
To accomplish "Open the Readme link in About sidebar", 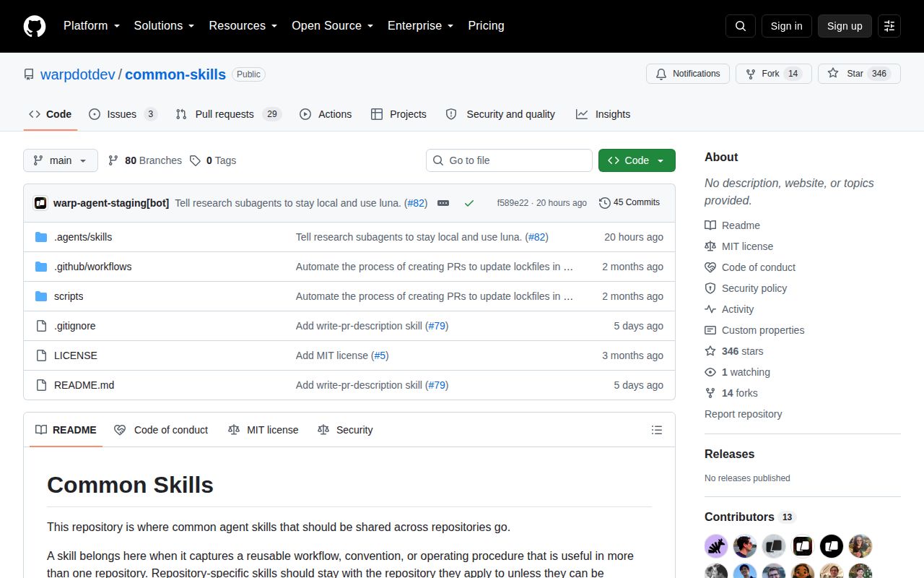I will tap(733, 225).
